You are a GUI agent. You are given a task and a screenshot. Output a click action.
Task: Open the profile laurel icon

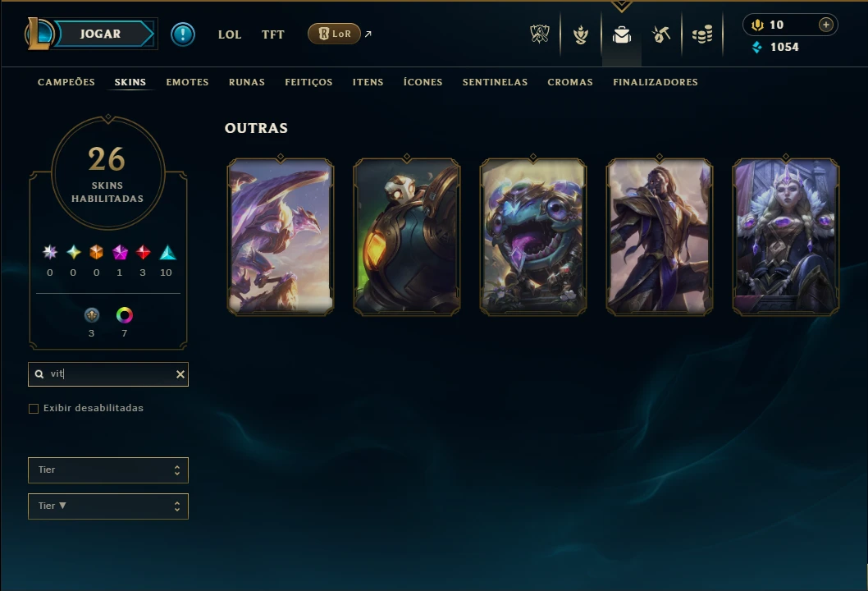(x=581, y=35)
